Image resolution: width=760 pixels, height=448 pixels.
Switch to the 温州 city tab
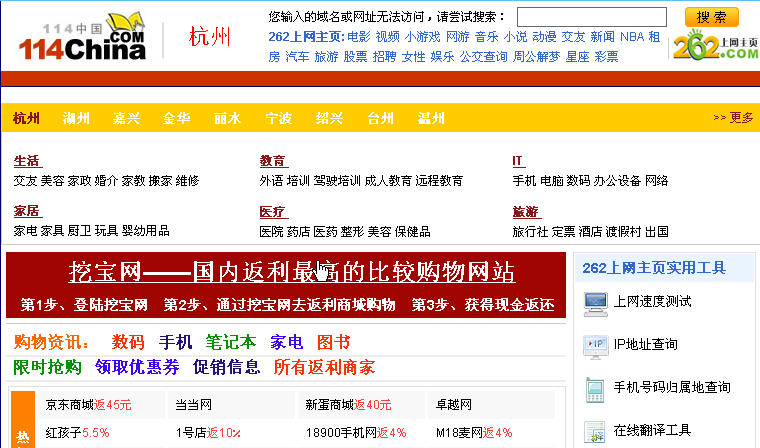431,118
